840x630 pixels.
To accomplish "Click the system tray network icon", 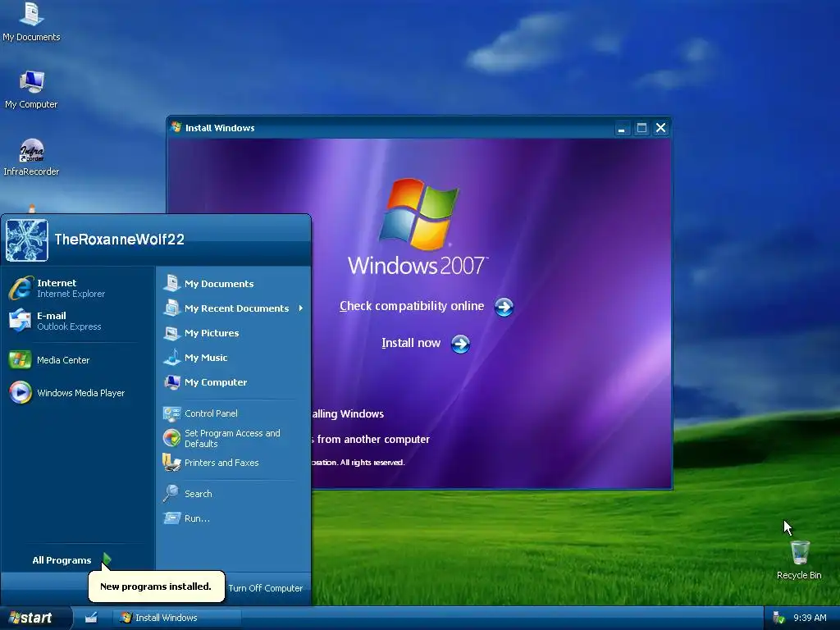I will [778, 618].
